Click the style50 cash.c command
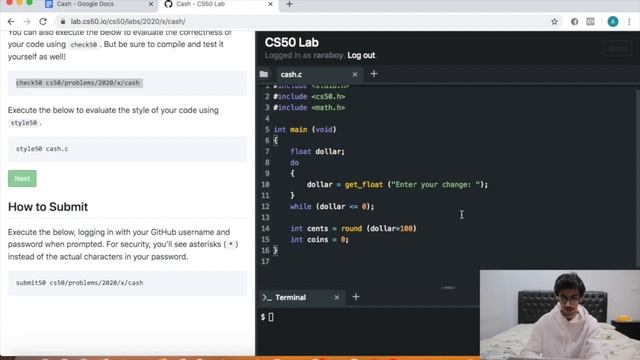The width and height of the screenshot is (640, 360). point(42,149)
